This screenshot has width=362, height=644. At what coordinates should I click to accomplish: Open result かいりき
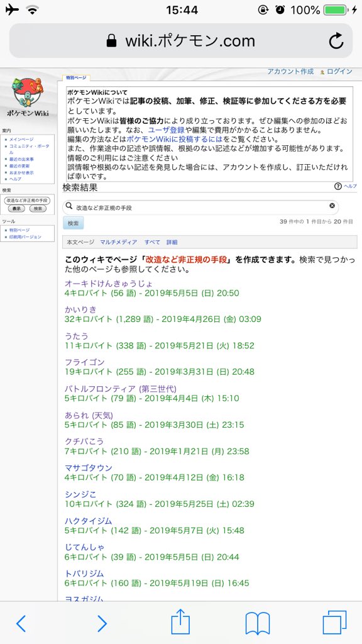tap(80, 309)
